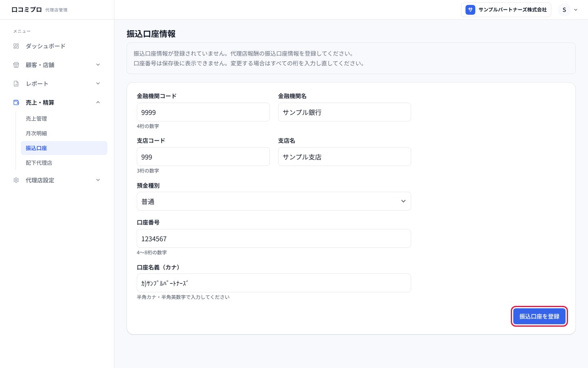Click the 支店コード field label
588x368 pixels.
pos(151,141)
